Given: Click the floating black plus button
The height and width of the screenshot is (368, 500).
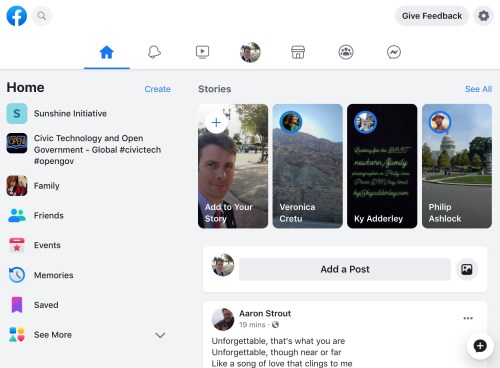Looking at the screenshot, I should [480, 346].
